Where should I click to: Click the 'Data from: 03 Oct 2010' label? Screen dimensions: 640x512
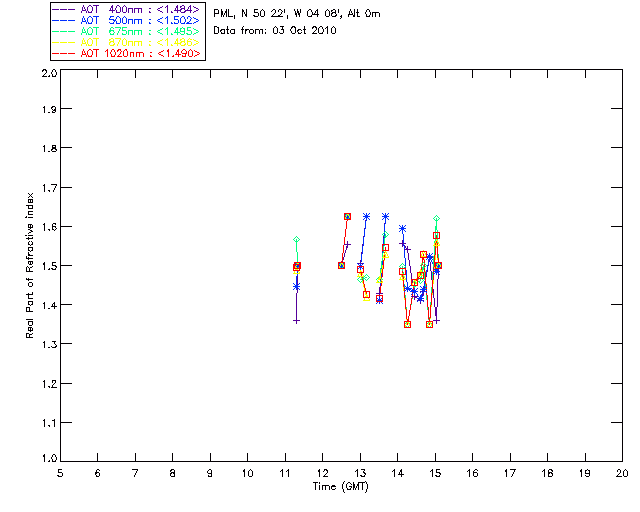[x=275, y=31]
